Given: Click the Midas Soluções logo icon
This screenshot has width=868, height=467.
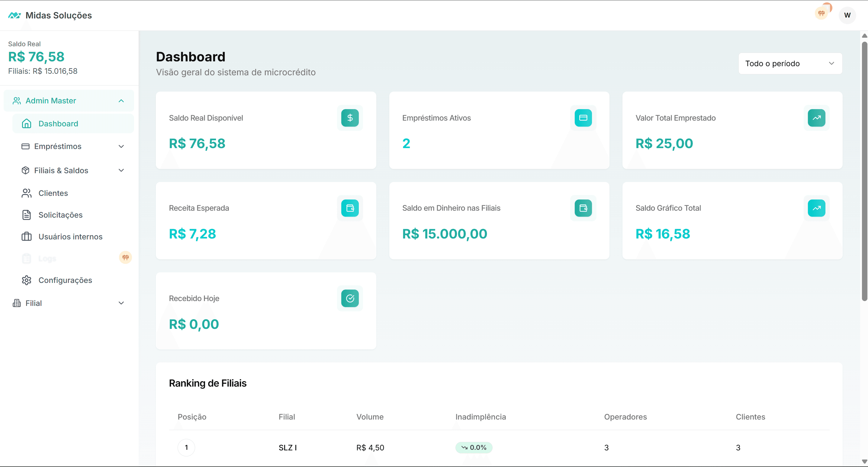Looking at the screenshot, I should [14, 15].
